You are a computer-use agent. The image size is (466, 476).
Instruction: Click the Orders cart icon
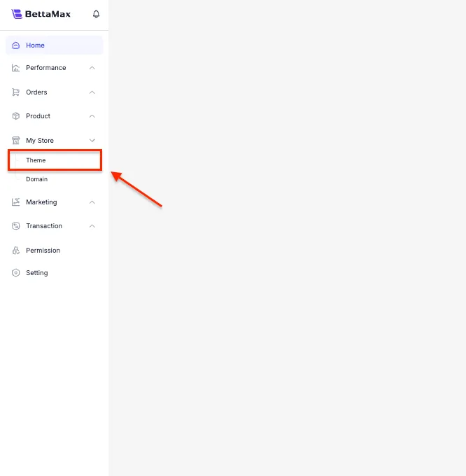tap(16, 92)
